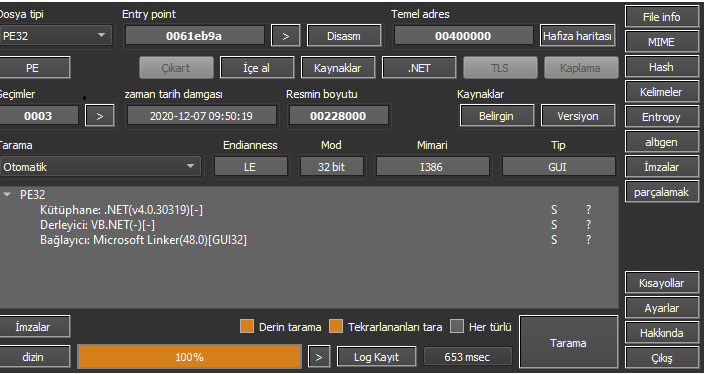Click the GUI type field
This screenshot has height=374, width=705.
[x=558, y=167]
